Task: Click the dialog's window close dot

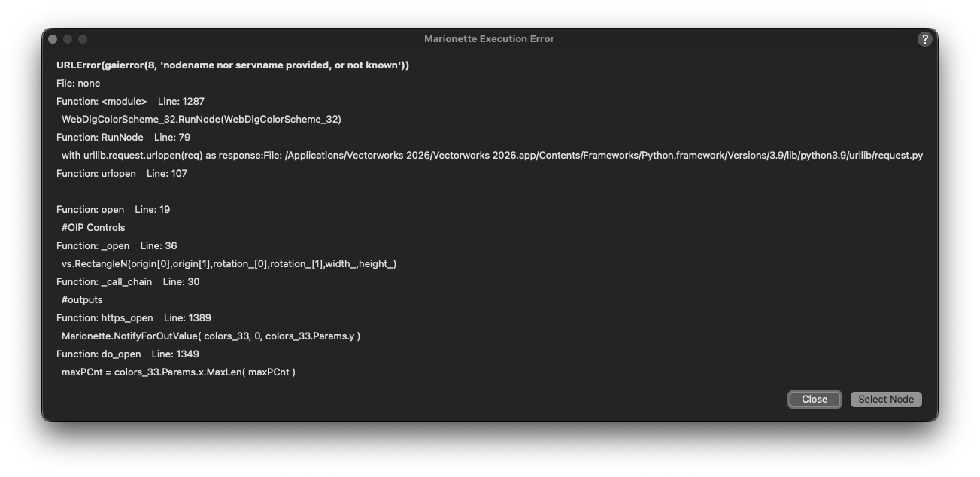Action: pos(53,39)
